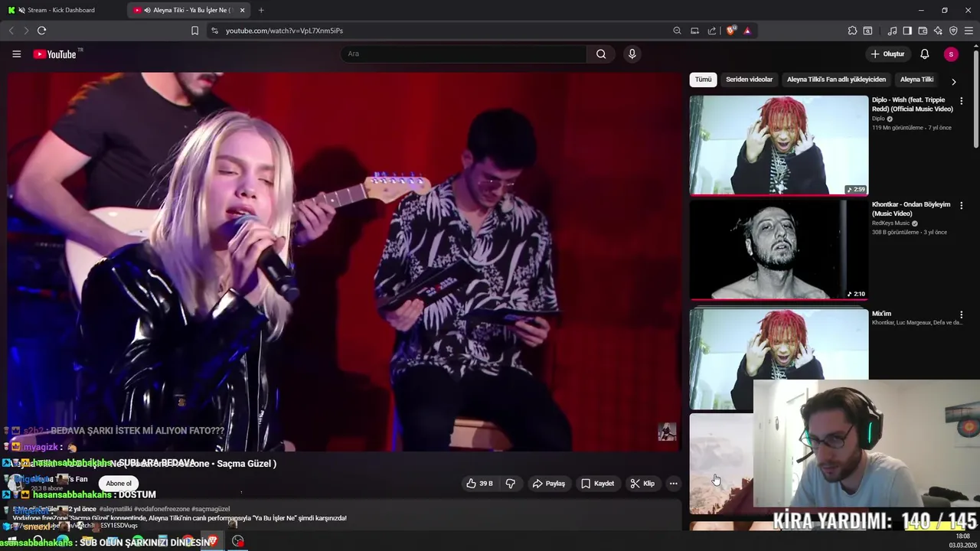This screenshot has width=980, height=551.
Task: Open the Brave Wallet icon
Action: [x=923, y=31]
